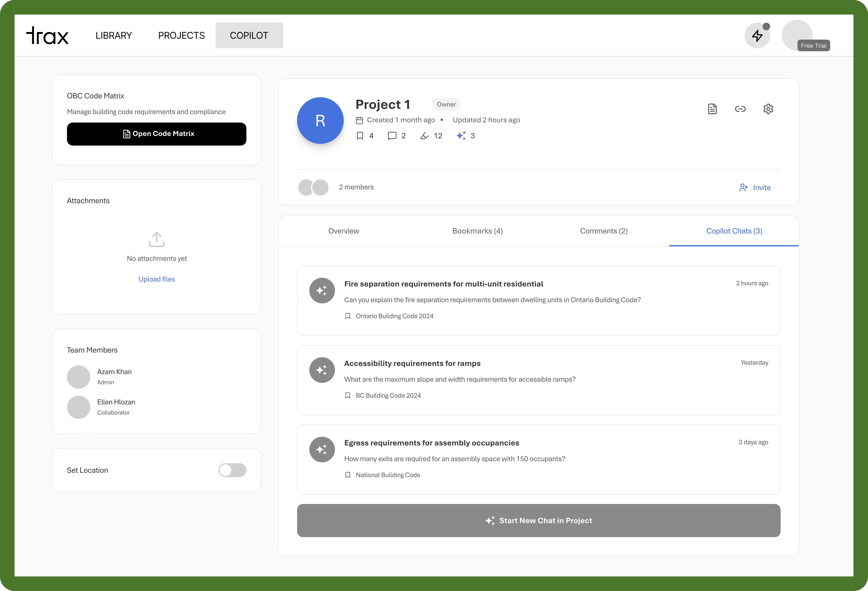This screenshot has height=591, width=868.
Task: Start New Chat in Project
Action: 538,520
